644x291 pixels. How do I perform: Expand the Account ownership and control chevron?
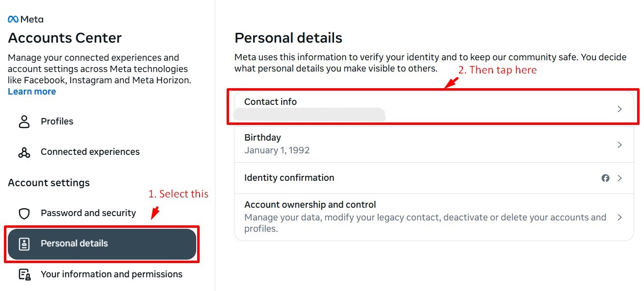pyautogui.click(x=619, y=216)
